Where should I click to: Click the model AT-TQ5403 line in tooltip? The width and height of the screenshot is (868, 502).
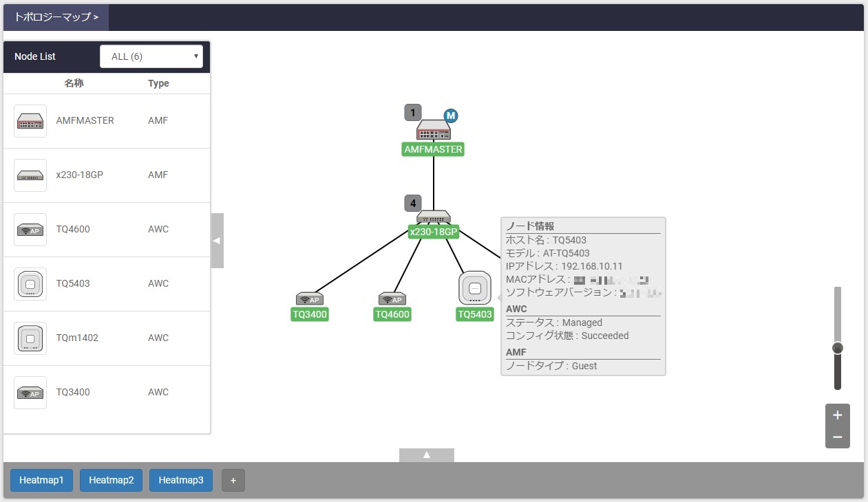pos(548,253)
